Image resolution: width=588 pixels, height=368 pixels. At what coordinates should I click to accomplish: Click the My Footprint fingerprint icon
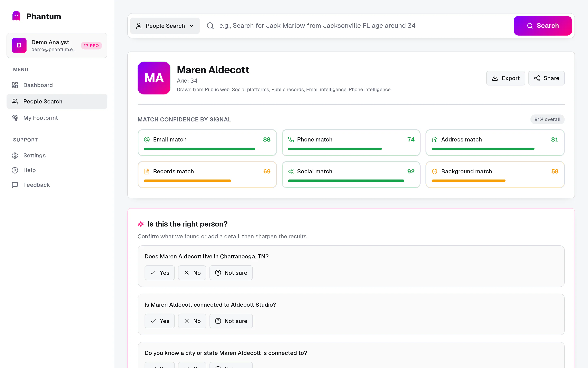pyautogui.click(x=15, y=118)
